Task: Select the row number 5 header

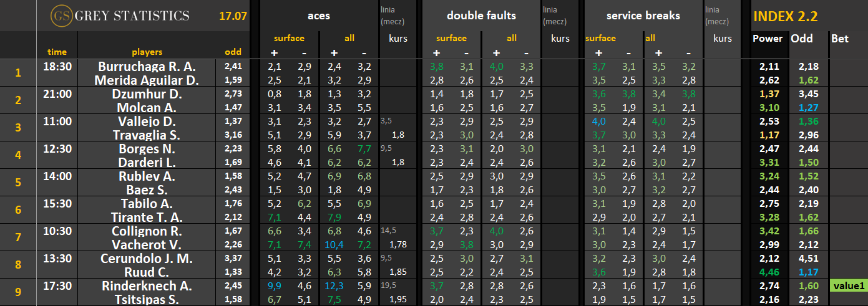Action: point(17,183)
